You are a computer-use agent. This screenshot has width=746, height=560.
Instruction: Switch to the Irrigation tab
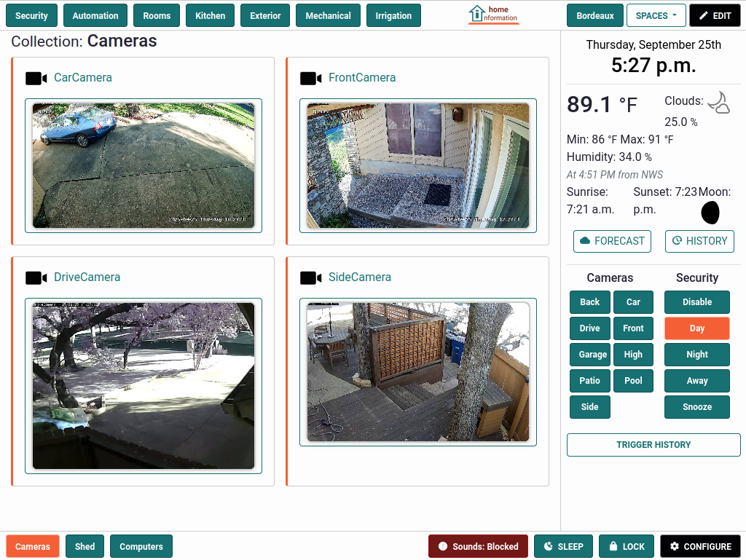point(393,15)
